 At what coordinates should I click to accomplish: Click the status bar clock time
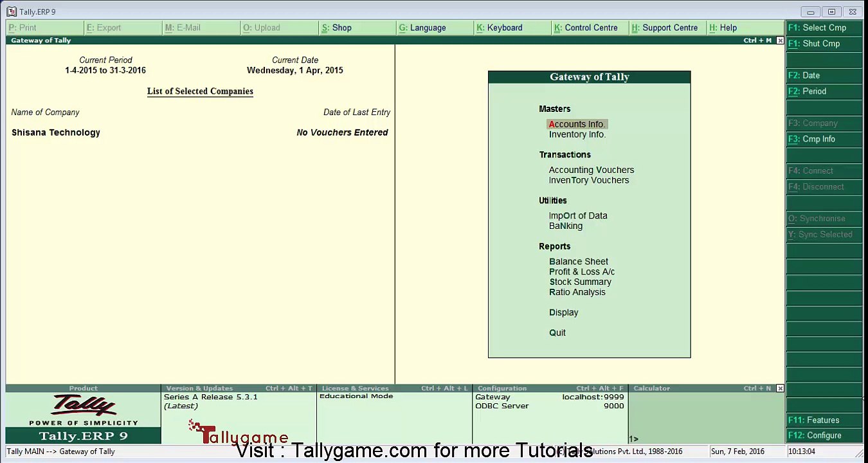801,451
